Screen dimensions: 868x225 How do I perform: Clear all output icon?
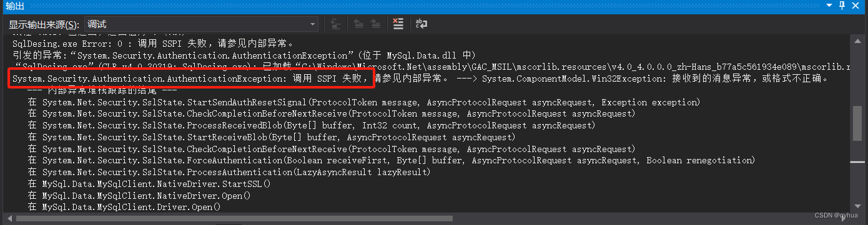pyautogui.click(x=398, y=24)
